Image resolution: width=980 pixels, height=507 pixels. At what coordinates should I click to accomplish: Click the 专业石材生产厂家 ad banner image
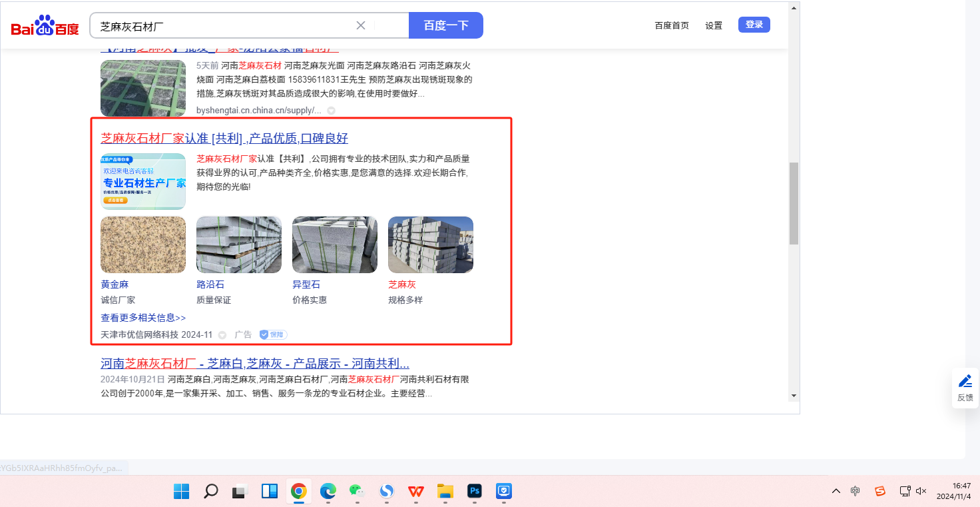(143, 181)
